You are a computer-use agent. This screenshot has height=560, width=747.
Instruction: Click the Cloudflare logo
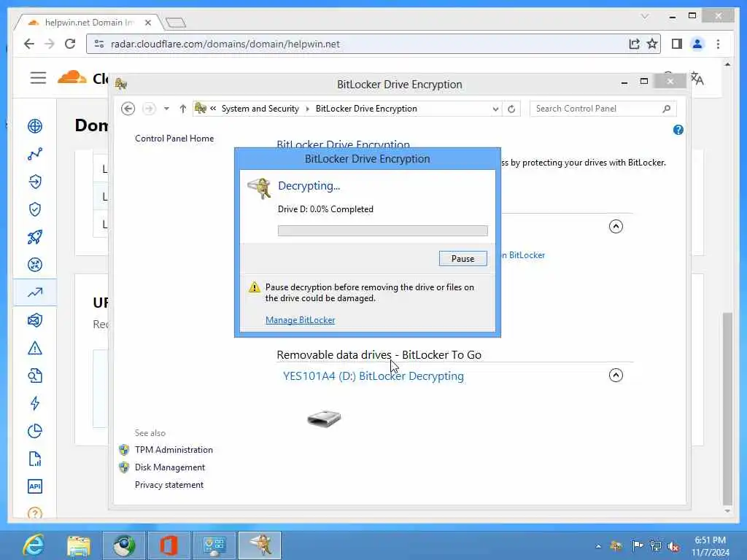[72, 77]
